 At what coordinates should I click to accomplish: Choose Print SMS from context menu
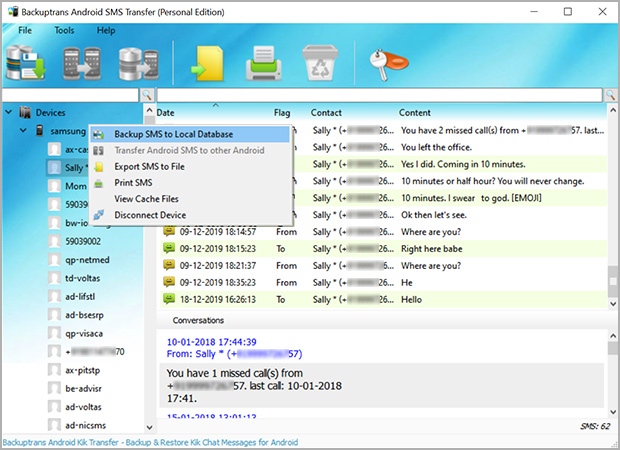(190, 183)
